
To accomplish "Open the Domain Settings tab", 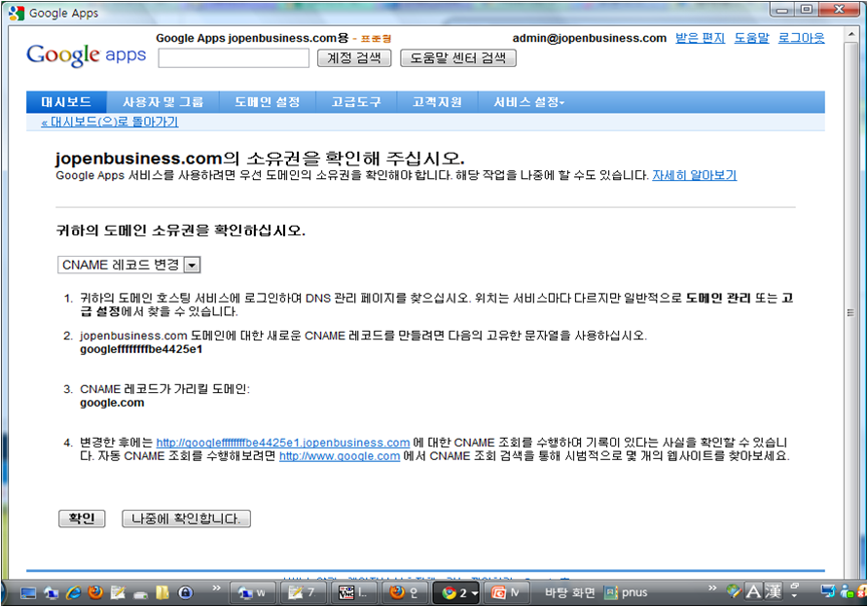I will (268, 102).
